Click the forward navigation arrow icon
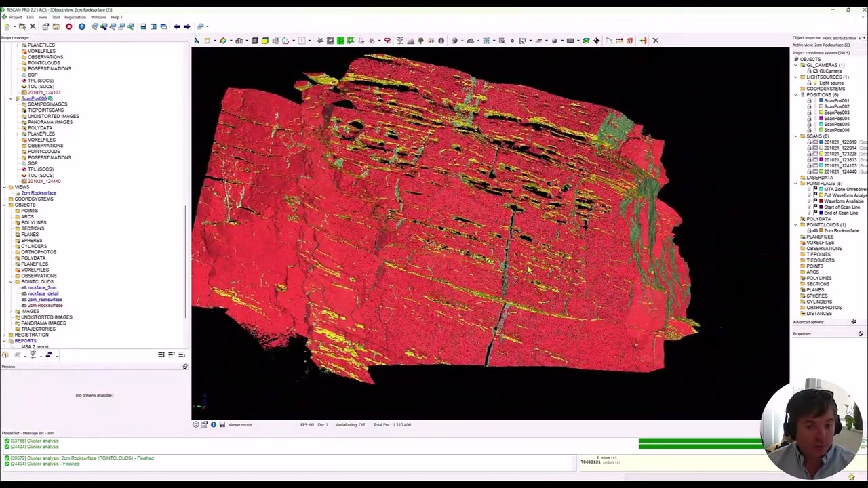Image resolution: width=868 pixels, height=488 pixels. click(186, 26)
